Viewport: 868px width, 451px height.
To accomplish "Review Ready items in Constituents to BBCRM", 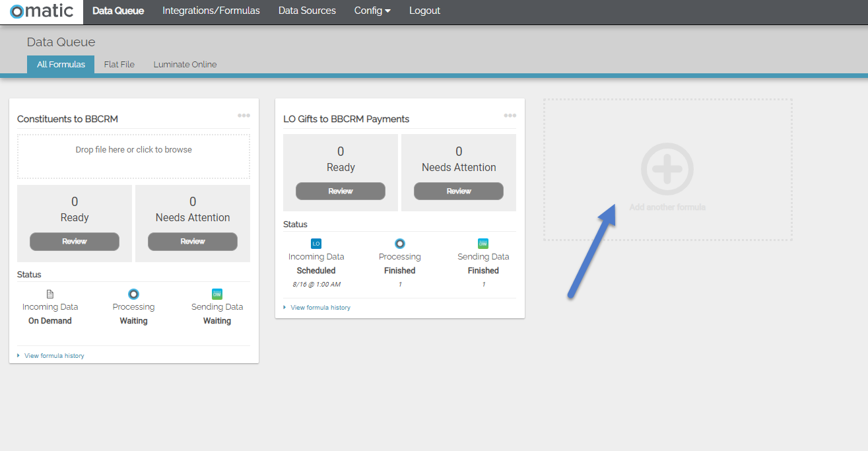I will (75, 242).
